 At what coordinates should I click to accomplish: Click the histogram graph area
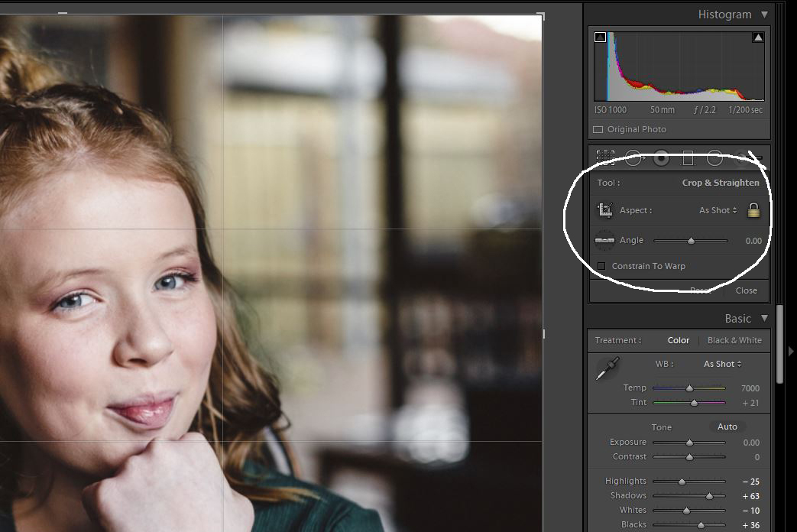point(679,66)
